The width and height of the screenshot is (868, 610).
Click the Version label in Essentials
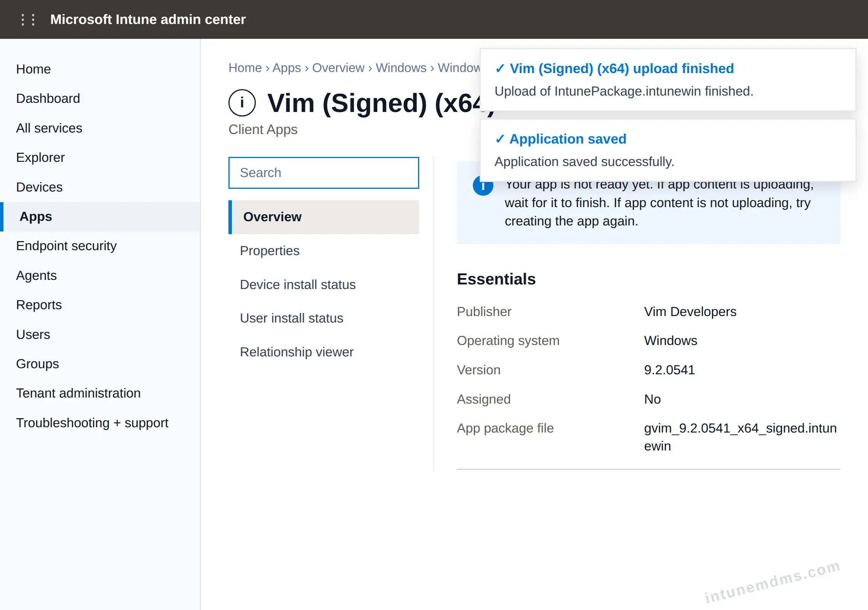pos(479,370)
